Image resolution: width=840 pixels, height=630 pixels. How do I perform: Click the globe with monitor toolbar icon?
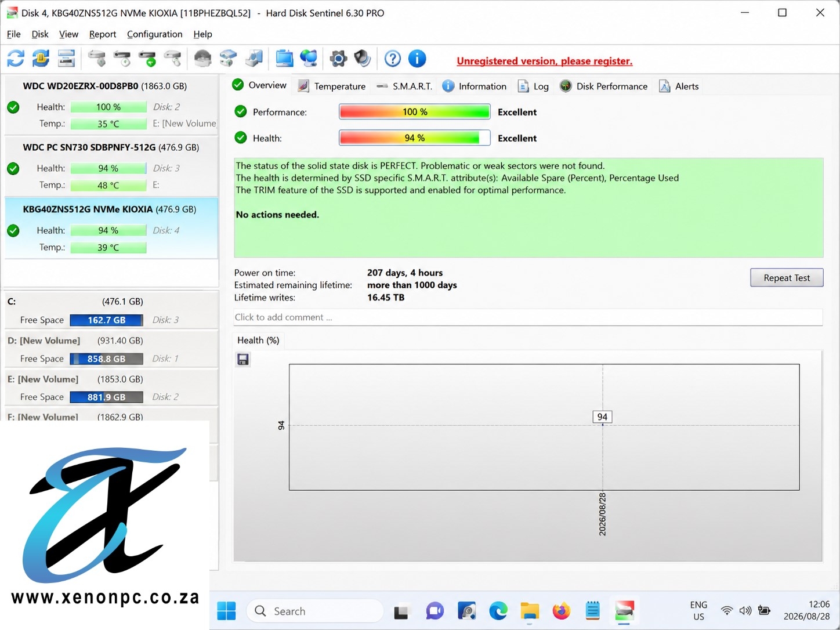309,59
